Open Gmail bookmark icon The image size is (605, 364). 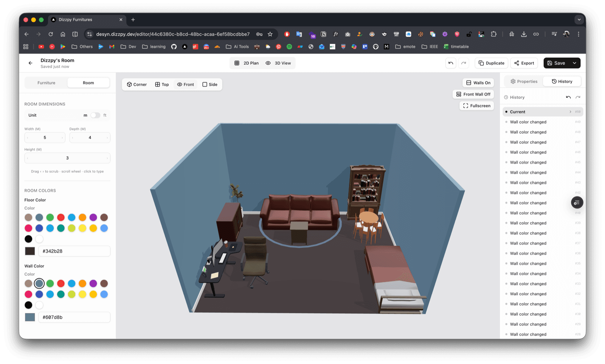click(x=112, y=46)
